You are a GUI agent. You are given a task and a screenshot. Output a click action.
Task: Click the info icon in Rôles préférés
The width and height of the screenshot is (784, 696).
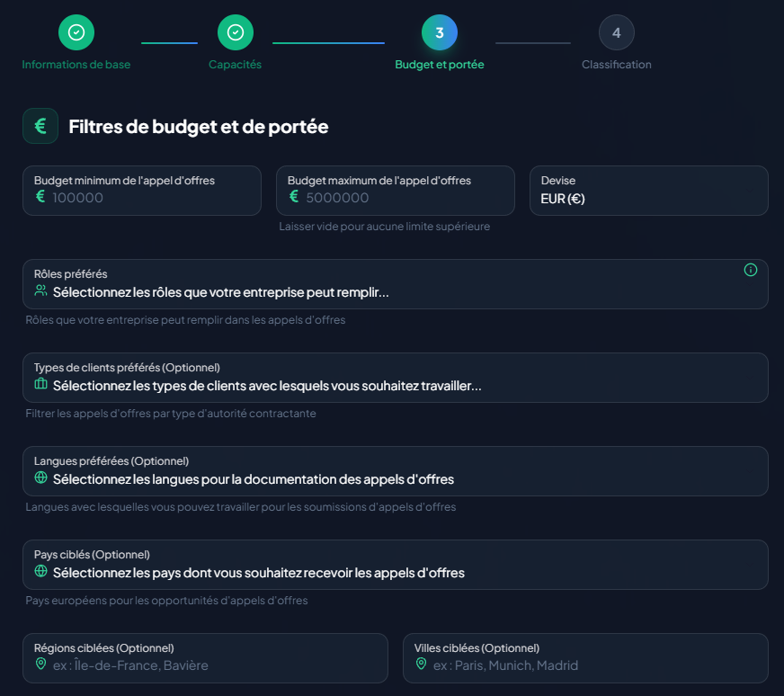click(751, 270)
